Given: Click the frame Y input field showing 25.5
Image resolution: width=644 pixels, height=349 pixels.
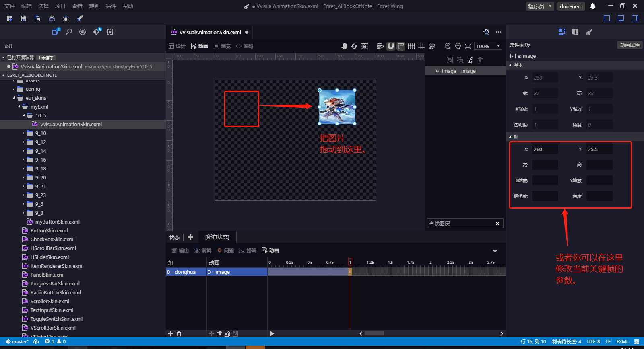Looking at the screenshot, I should (x=599, y=149).
